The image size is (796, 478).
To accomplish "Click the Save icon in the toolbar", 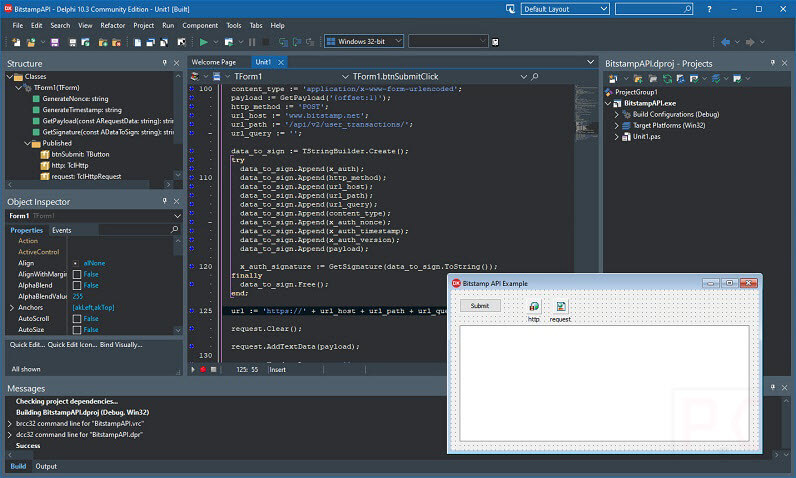I will coord(54,42).
